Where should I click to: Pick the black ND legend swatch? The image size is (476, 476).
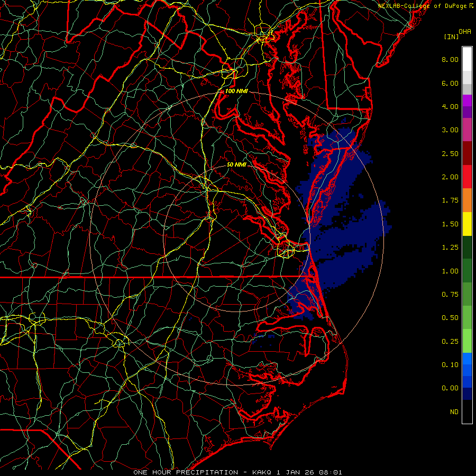click(467, 411)
